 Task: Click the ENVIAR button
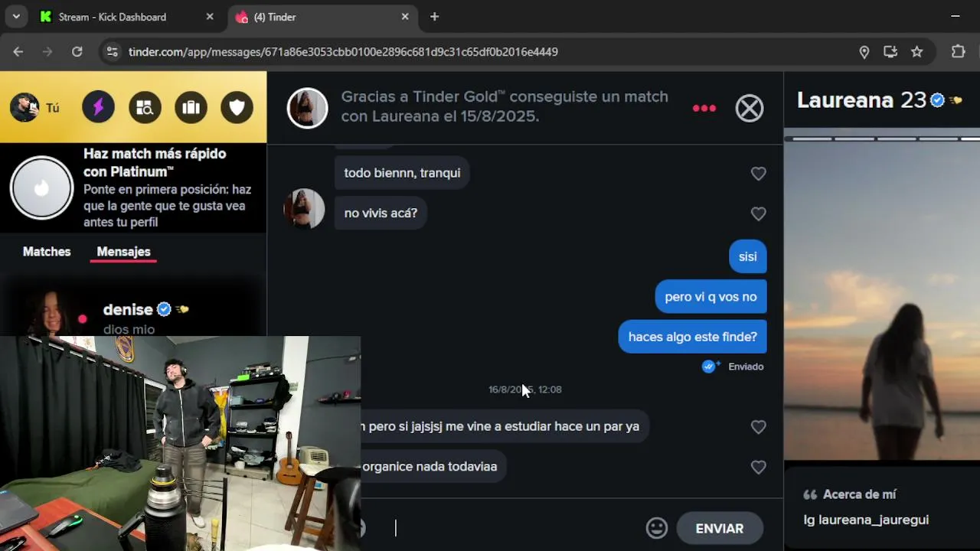click(x=720, y=528)
